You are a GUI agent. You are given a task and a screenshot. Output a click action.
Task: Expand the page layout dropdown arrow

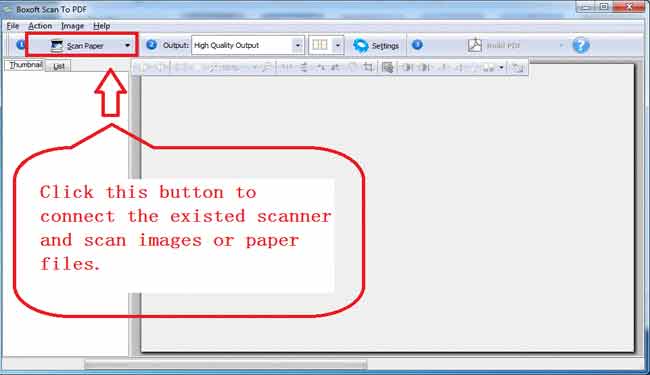[x=338, y=45]
